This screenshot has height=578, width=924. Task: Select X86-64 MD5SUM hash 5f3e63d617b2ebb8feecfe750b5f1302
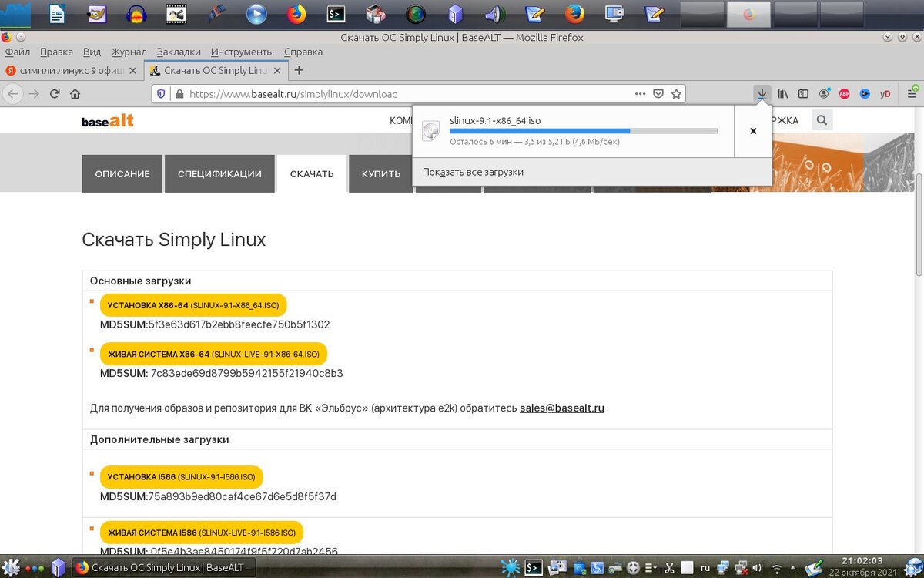coord(239,324)
